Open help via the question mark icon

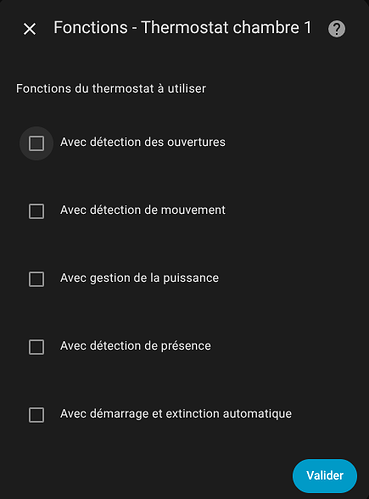(337, 29)
